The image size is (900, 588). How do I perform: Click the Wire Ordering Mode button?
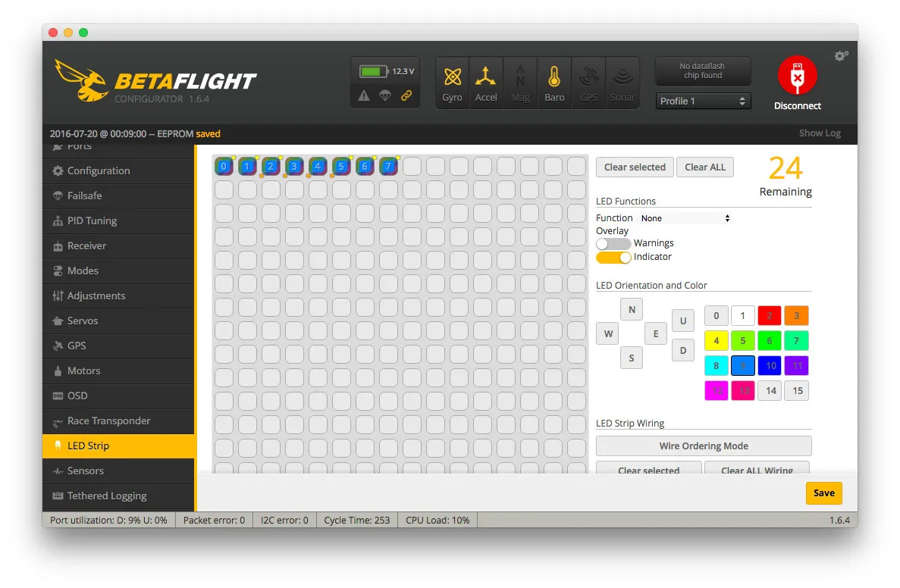point(703,446)
